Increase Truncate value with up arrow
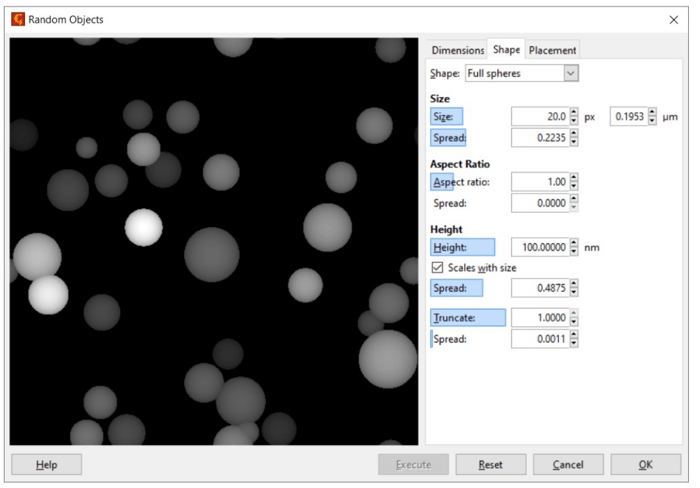The height and width of the screenshot is (488, 700). point(574,313)
